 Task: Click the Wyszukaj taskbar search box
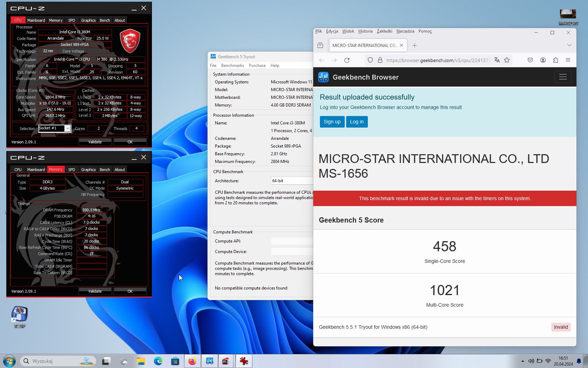(58, 361)
